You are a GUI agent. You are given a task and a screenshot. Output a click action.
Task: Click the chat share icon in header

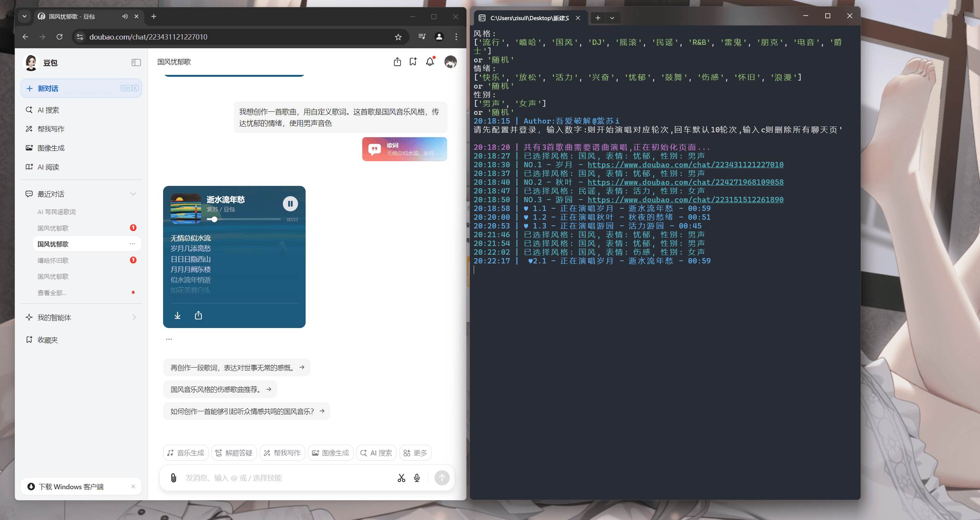[397, 62]
